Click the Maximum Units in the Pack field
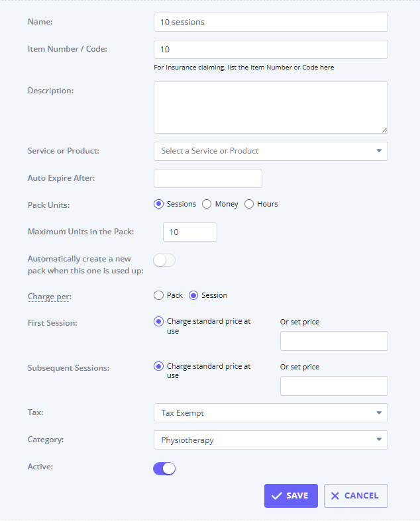The image size is (420, 521). coord(189,232)
